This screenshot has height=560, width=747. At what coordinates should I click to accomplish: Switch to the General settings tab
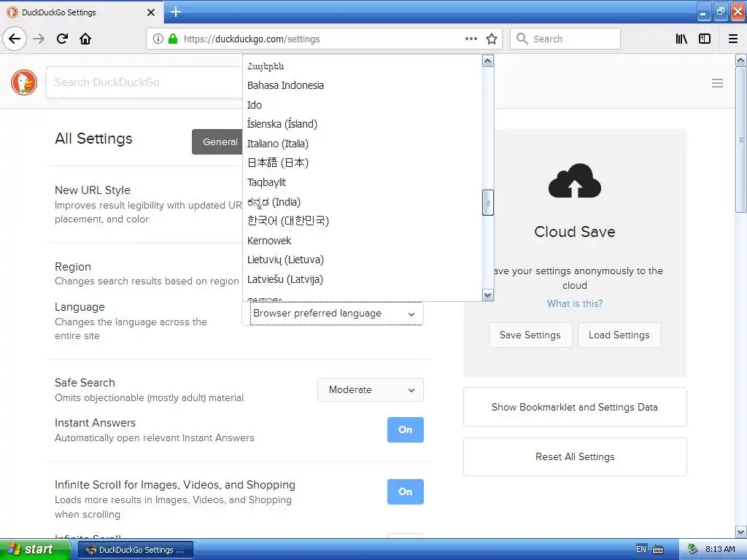coord(217,142)
